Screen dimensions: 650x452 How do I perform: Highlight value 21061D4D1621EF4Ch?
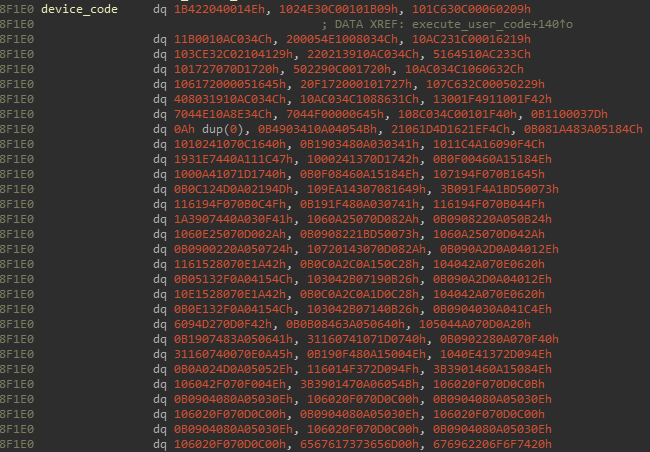[450, 129]
